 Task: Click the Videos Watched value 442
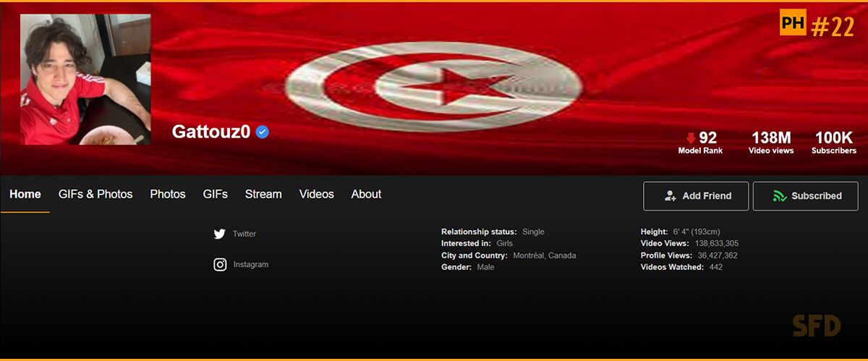click(715, 267)
